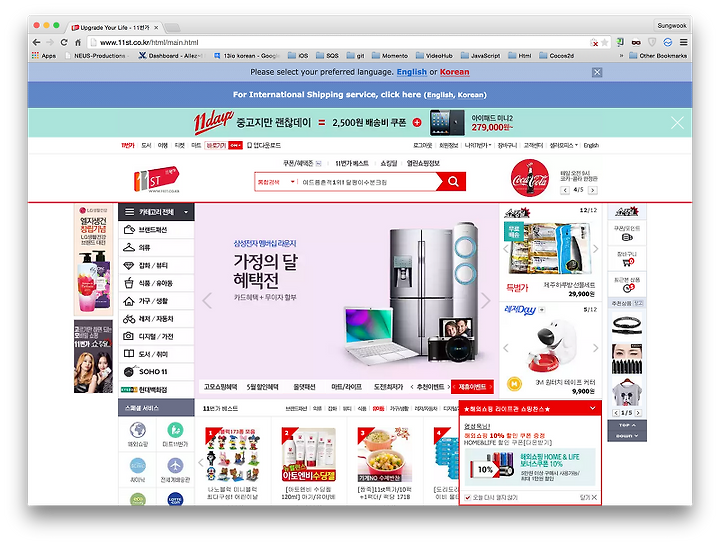
Task: Choose Korean as preferred language
Action: click(455, 72)
